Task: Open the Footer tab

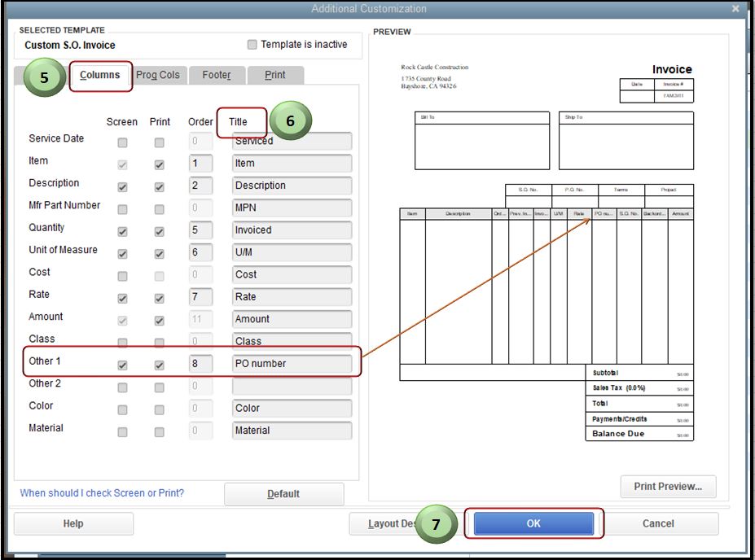Action: click(x=217, y=75)
